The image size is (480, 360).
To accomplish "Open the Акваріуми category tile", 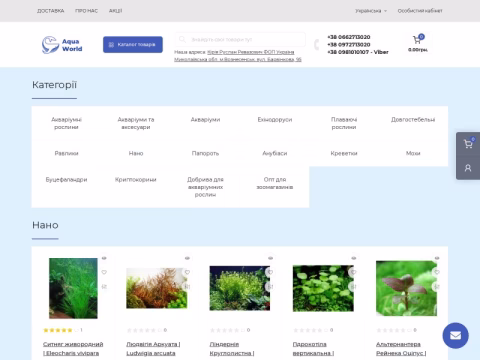I will tap(205, 119).
